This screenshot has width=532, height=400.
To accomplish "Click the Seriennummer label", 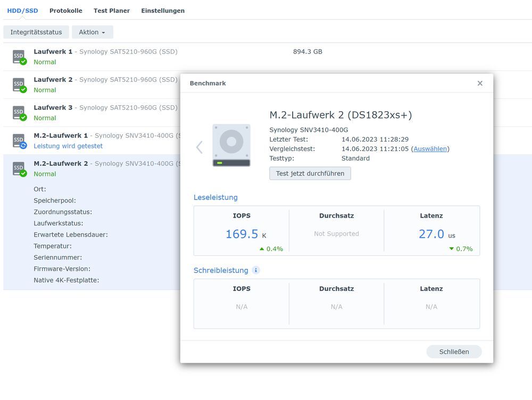I will pyautogui.click(x=57, y=257).
